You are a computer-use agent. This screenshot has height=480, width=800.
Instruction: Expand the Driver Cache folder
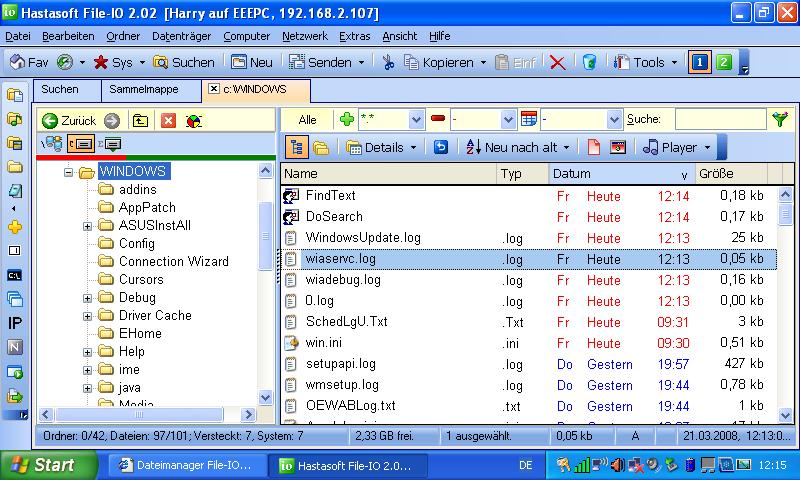(x=87, y=316)
